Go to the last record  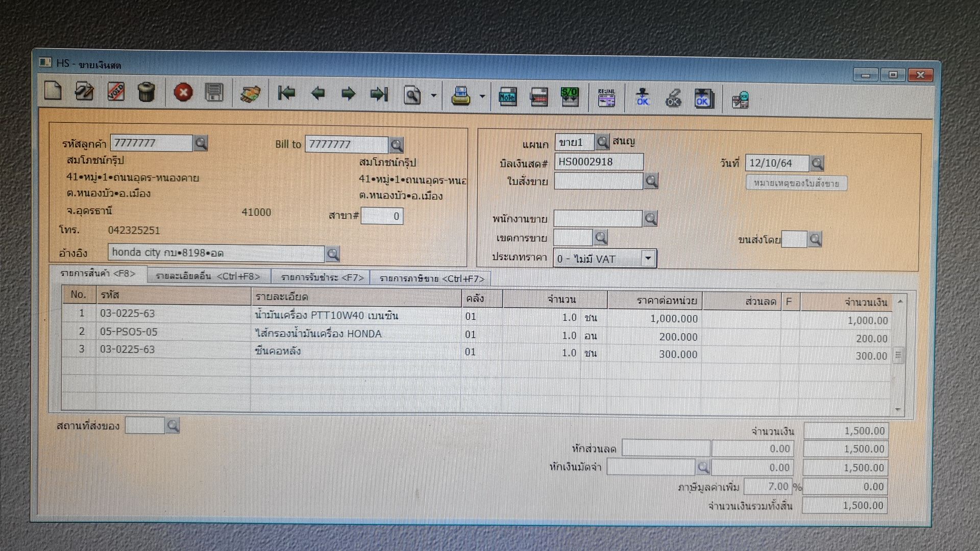point(379,94)
